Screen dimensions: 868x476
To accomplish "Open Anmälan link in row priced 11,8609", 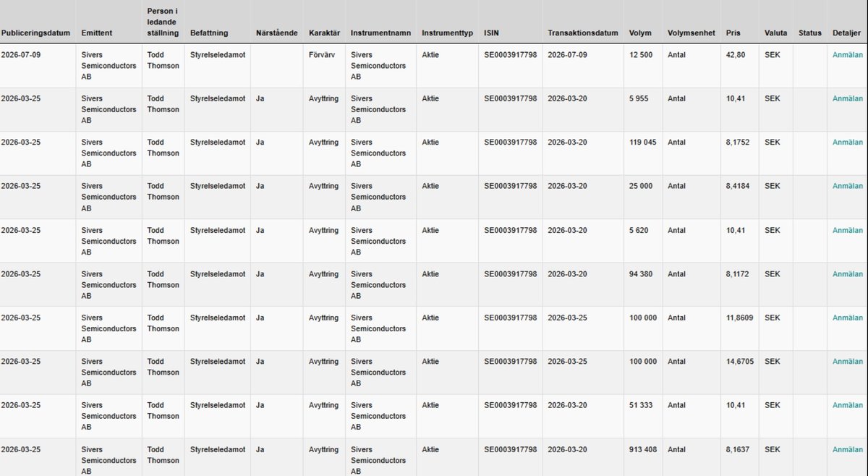I will pos(847,318).
